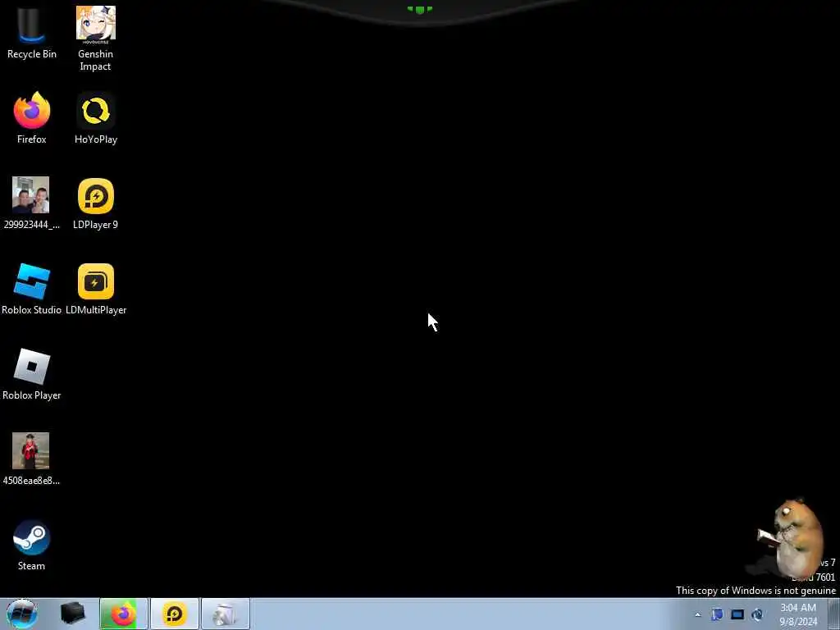Switch to Firefox in the taskbar
The height and width of the screenshot is (630, 840).
pos(123,614)
